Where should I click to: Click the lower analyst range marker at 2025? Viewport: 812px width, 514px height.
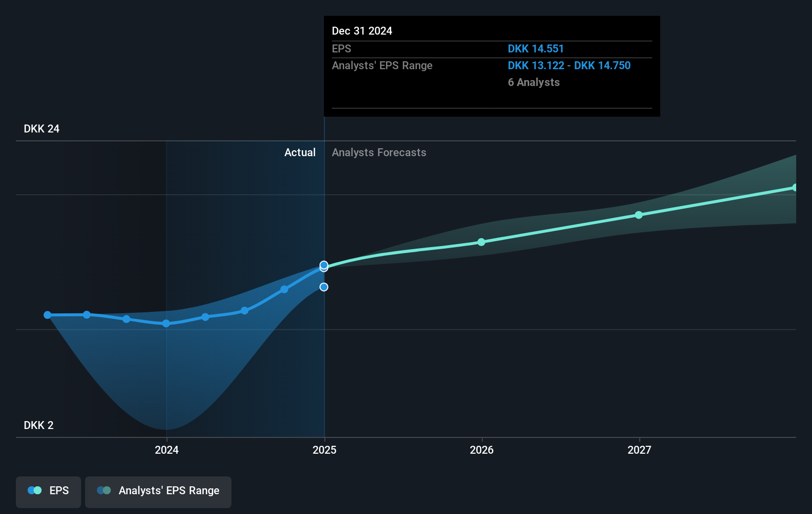click(x=324, y=287)
